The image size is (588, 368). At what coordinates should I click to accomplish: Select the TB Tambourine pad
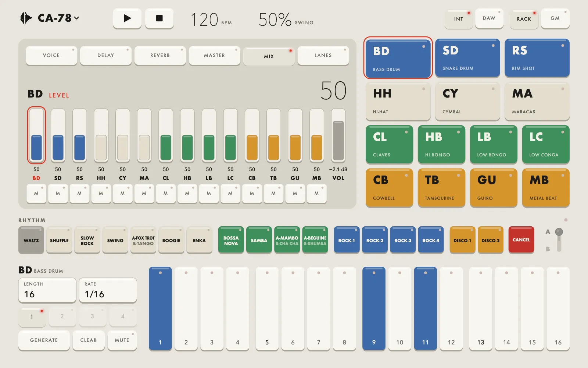441,188
